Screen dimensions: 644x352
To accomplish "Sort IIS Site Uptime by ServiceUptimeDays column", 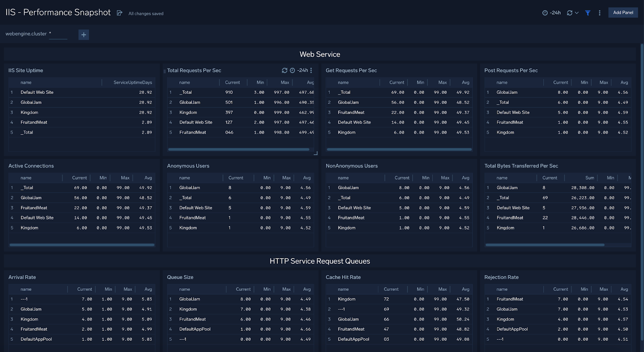I will tap(132, 83).
